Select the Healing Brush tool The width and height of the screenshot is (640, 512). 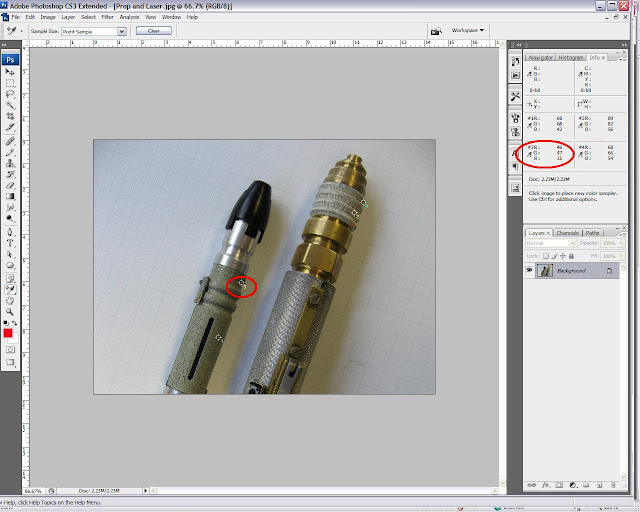point(10,141)
